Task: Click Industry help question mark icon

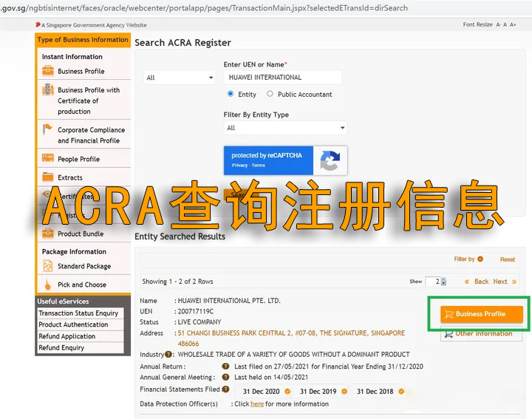Action: [168, 354]
